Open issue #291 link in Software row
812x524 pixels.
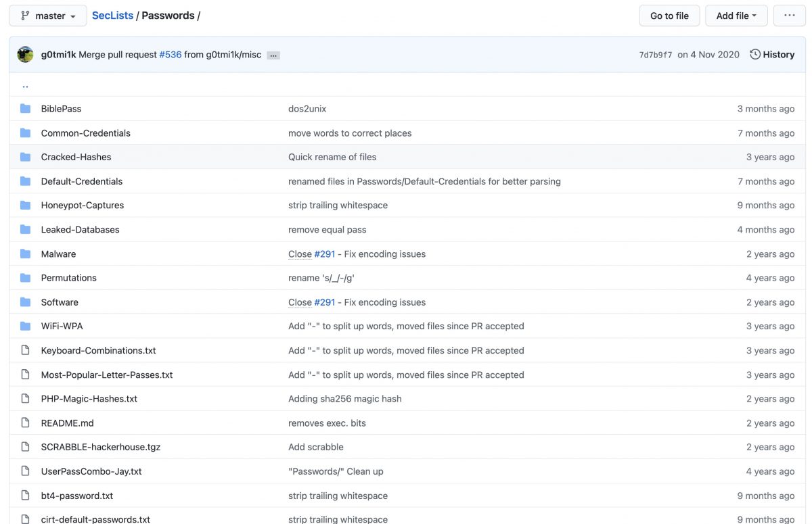point(324,302)
